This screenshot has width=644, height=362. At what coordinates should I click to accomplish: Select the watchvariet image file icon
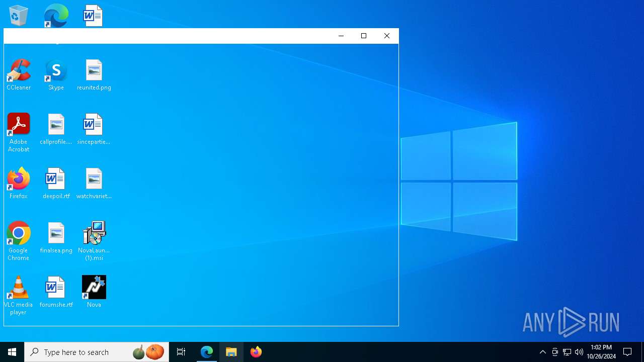pos(94,183)
